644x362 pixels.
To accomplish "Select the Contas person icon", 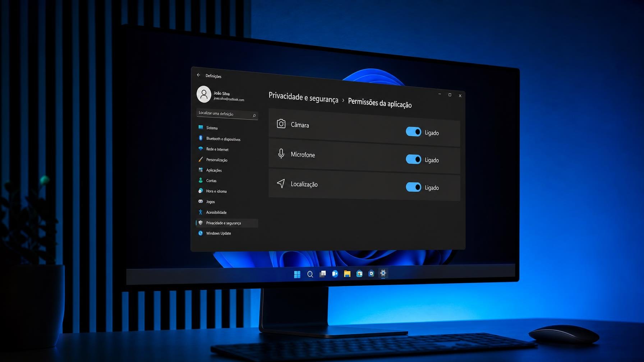I will point(201,180).
